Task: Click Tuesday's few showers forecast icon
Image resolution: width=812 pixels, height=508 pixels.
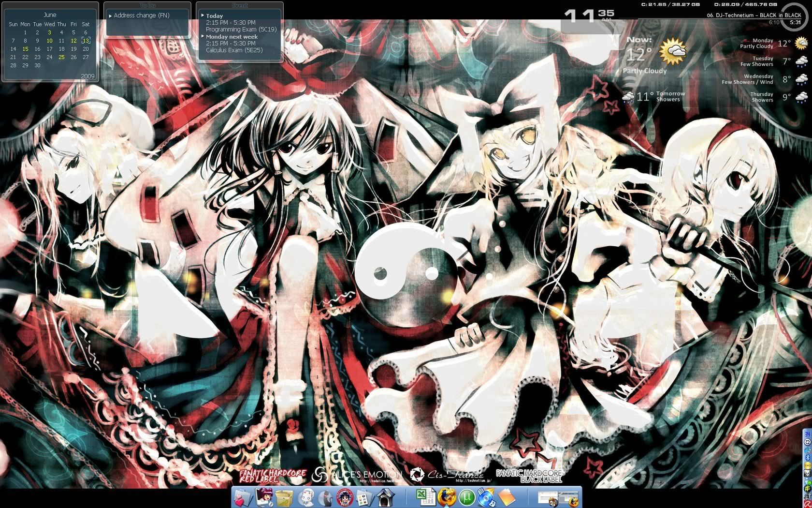Action: click(801, 61)
